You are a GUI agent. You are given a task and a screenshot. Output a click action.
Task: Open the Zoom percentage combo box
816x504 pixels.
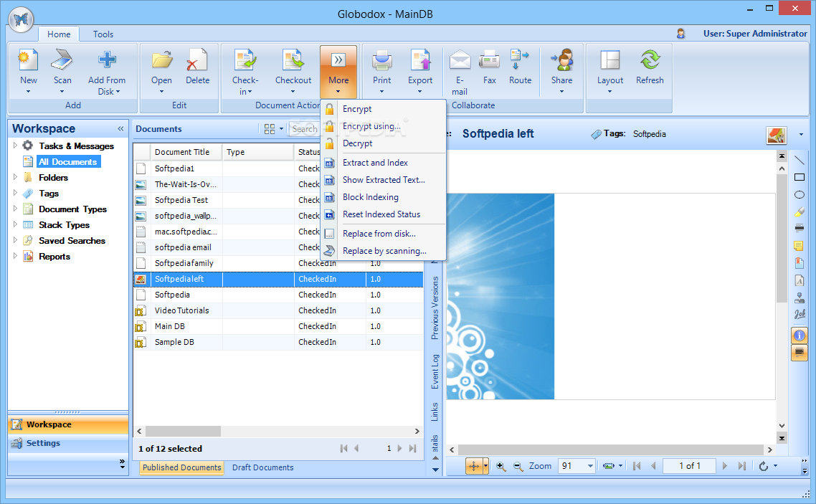coord(577,466)
